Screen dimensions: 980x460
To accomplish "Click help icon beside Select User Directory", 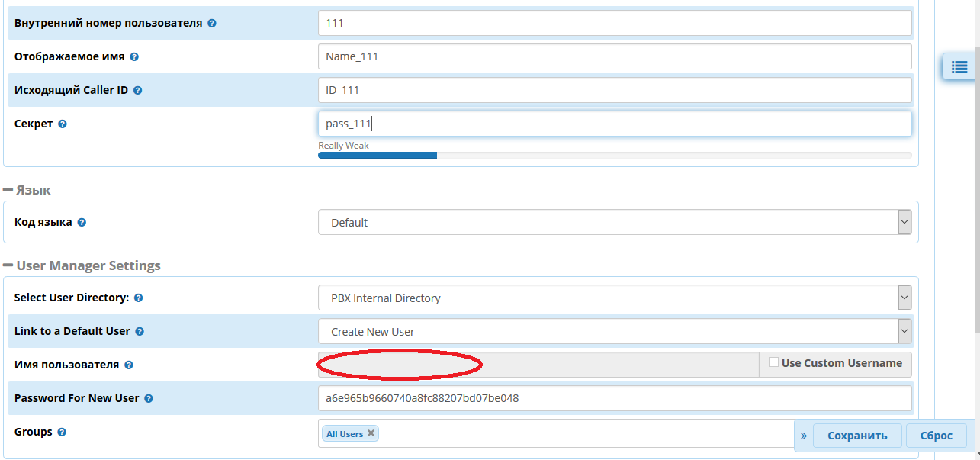I will coord(139,298).
